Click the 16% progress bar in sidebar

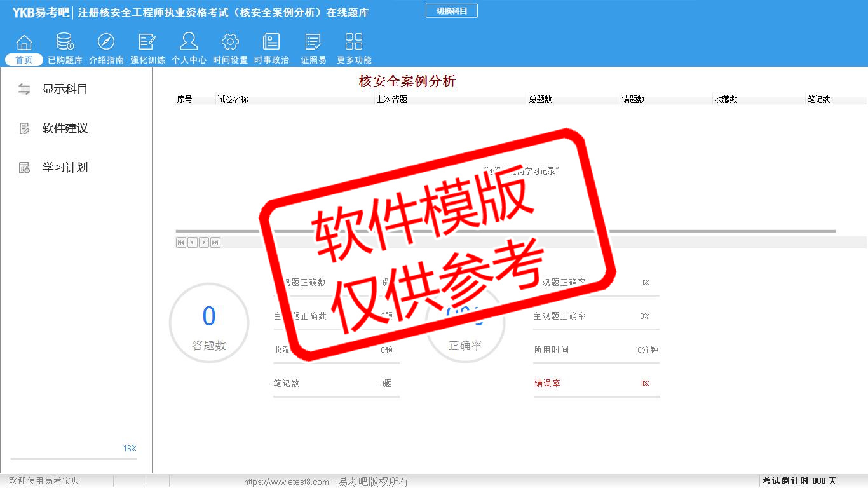(x=74, y=459)
